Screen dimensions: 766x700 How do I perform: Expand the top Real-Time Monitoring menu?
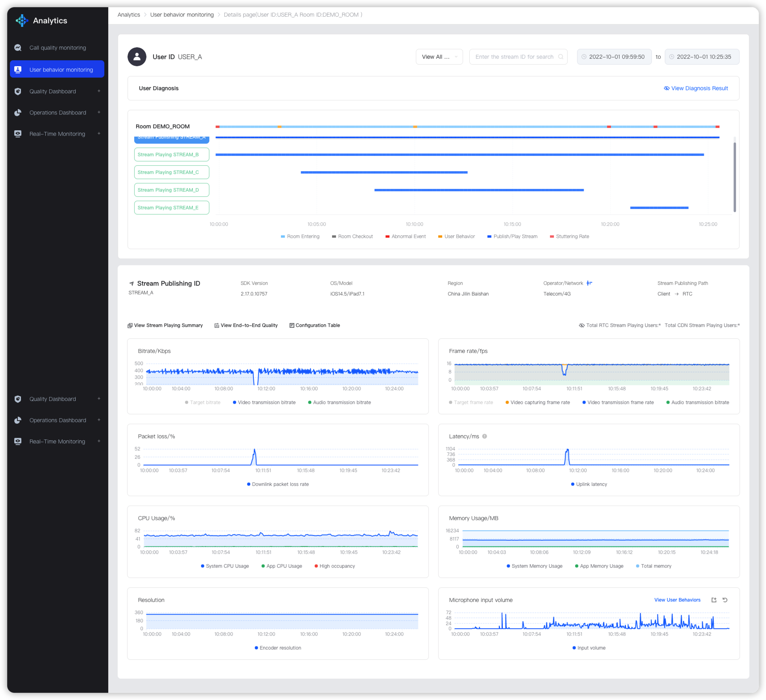coord(99,134)
